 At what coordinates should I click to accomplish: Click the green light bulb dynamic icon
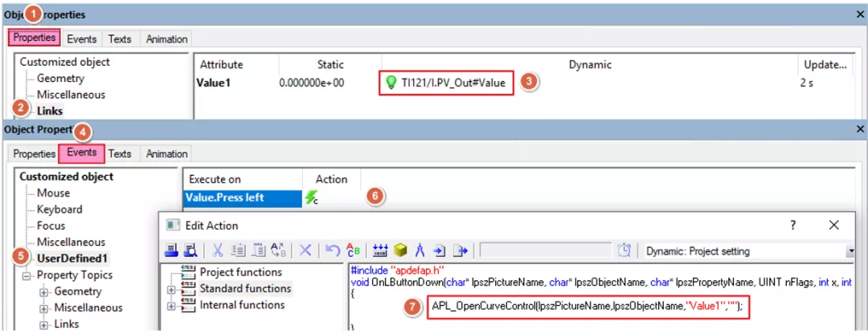pos(391,83)
